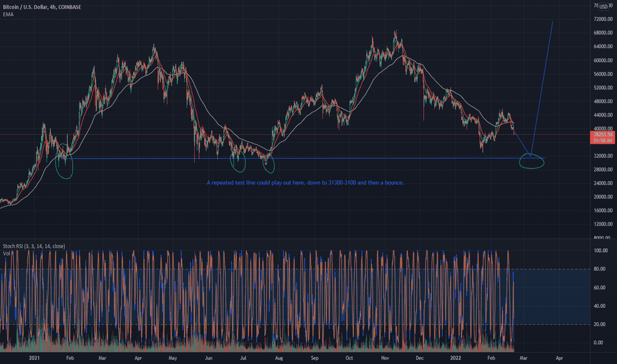Click the 44000.00 price axis label

603,115
